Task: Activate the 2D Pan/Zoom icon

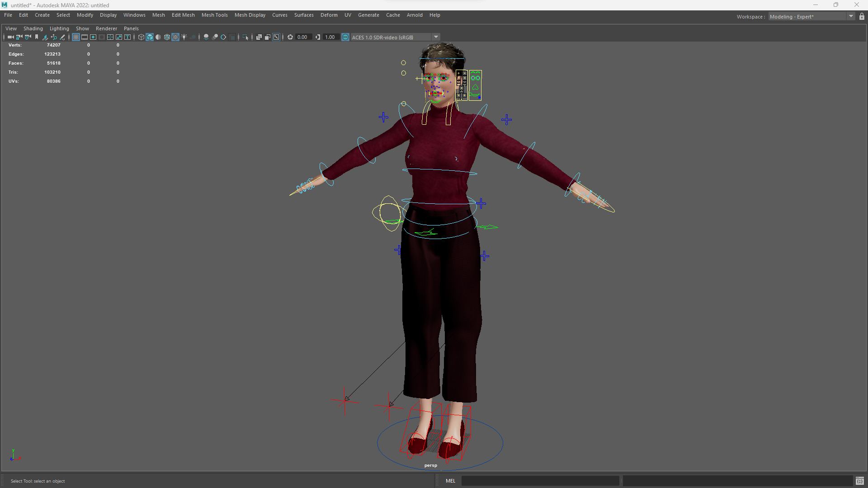Action: pos(54,37)
